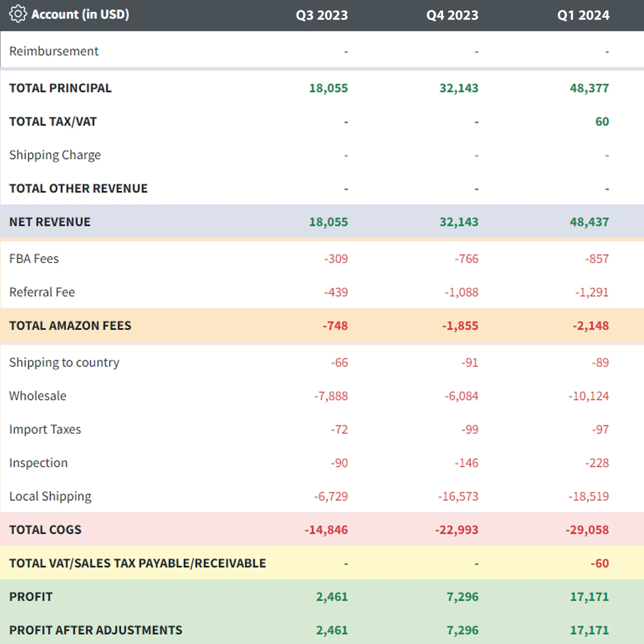Click the Account (in USD) header label
The image size is (644, 644).
(x=80, y=15)
